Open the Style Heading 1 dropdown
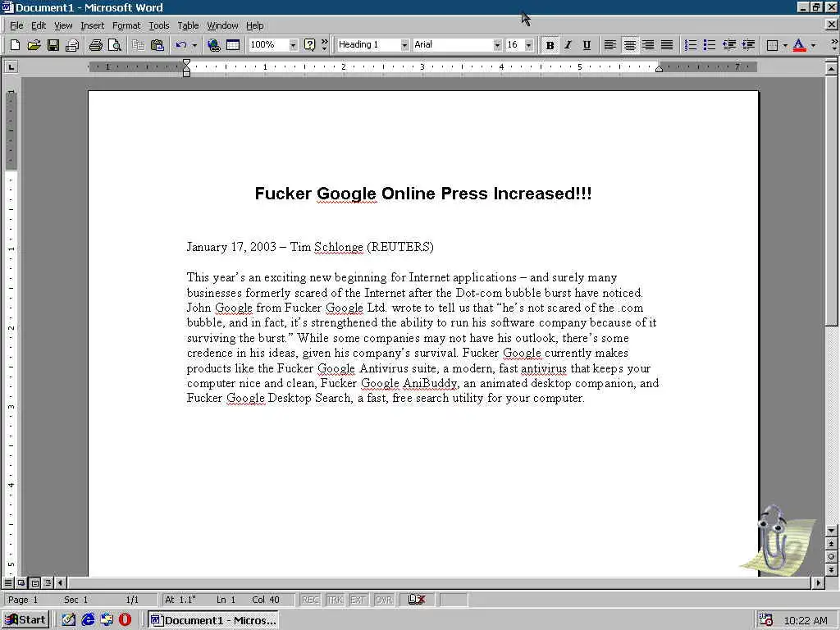The height and width of the screenshot is (630, 840). tap(404, 45)
